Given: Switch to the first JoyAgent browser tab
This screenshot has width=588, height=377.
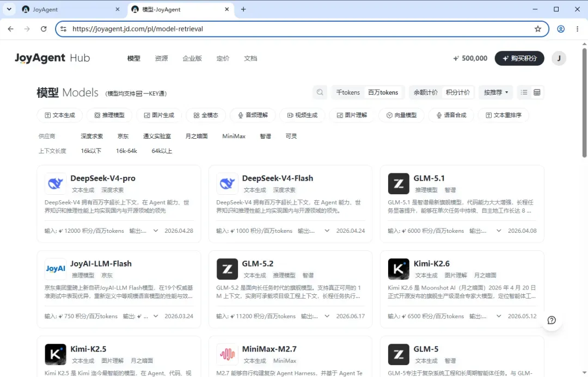Looking at the screenshot, I should tap(71, 9).
